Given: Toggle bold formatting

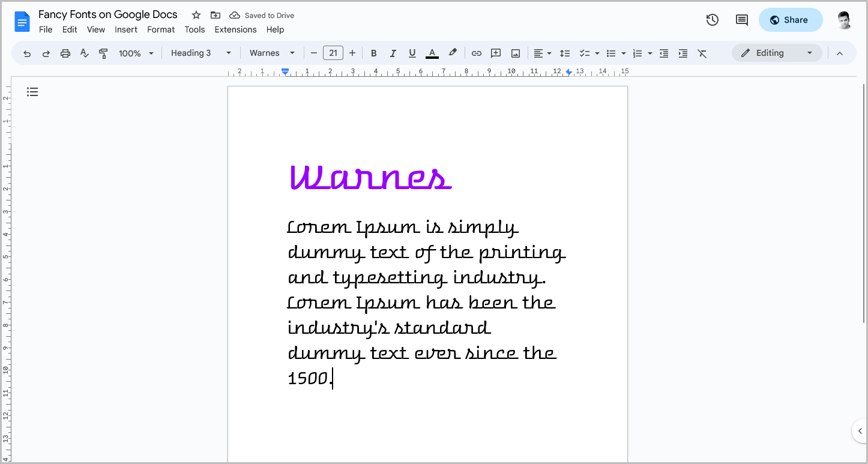Looking at the screenshot, I should pos(374,53).
